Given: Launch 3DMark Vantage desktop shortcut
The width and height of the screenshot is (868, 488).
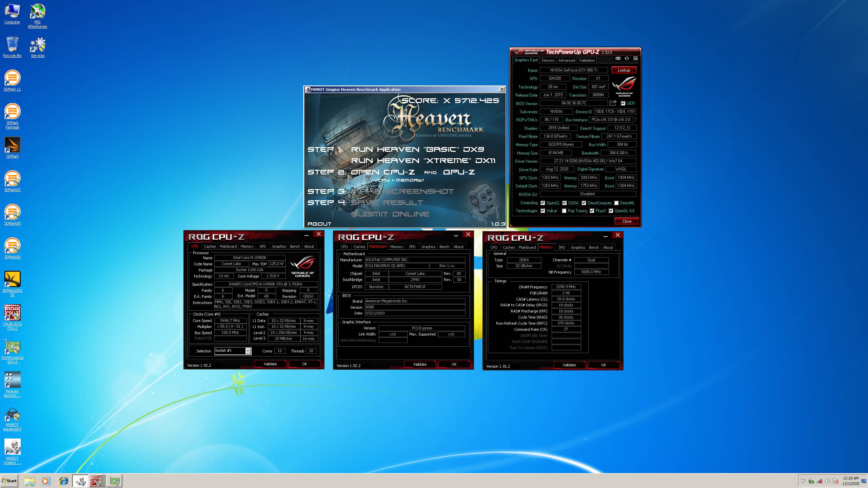Looking at the screenshot, I should (x=12, y=116).
